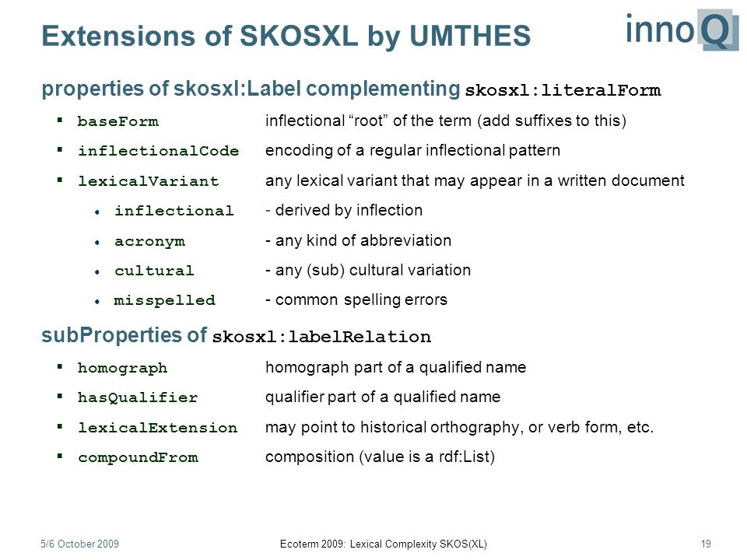Image resolution: width=747 pixels, height=560 pixels.
Task: Click slide number 19
Action: pyautogui.click(x=706, y=544)
